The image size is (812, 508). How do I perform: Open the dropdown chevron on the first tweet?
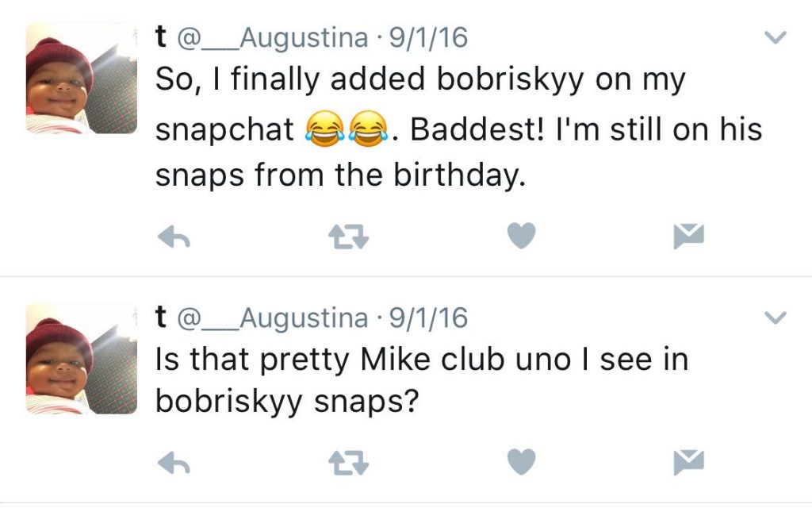click(775, 37)
